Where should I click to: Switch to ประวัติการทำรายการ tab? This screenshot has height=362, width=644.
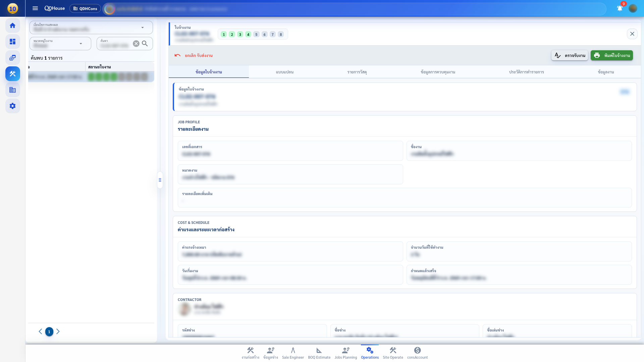click(x=527, y=72)
